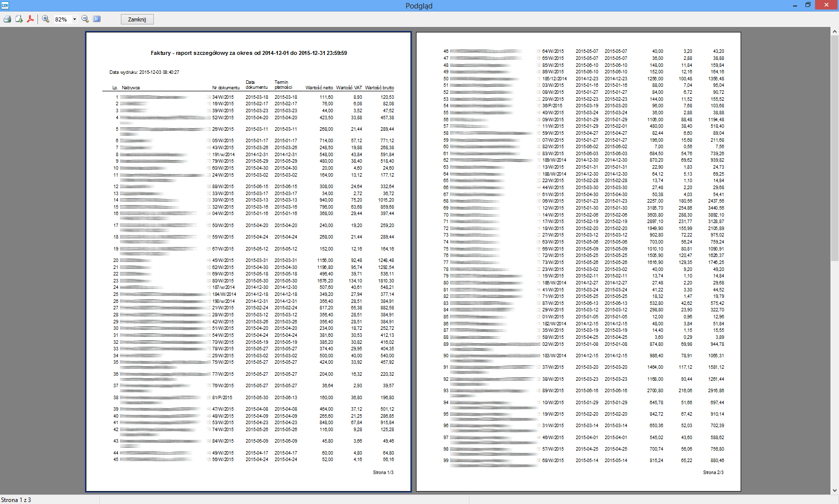Export the report using the PDF icon
The image size is (839, 504).
click(x=30, y=19)
